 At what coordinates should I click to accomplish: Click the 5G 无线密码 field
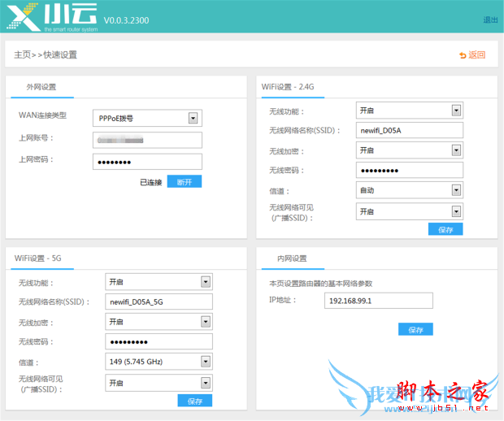159,341
